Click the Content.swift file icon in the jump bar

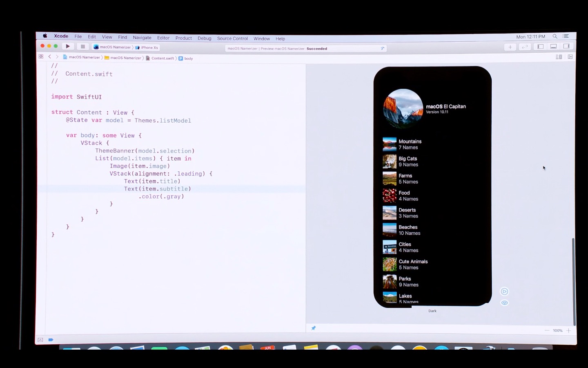(x=148, y=58)
